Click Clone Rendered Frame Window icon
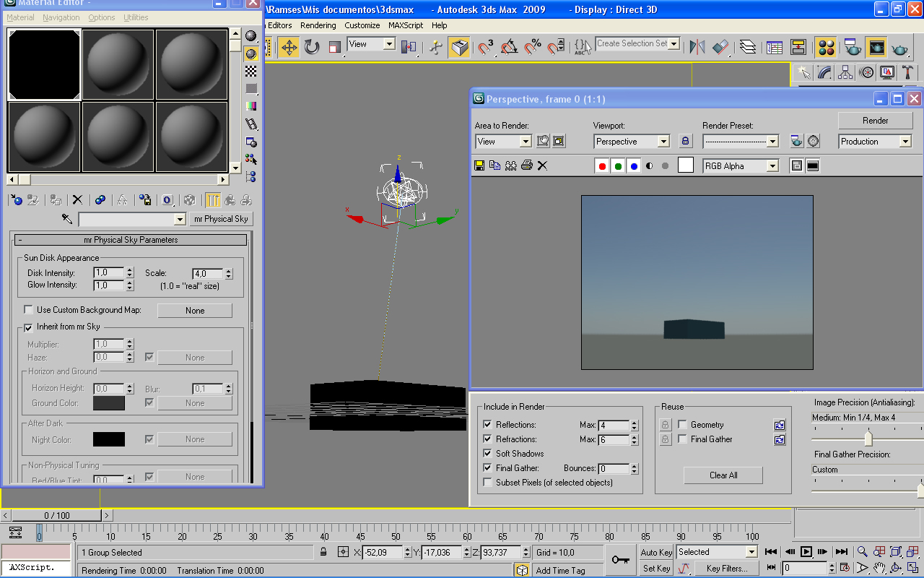This screenshot has height=578, width=924. point(494,165)
